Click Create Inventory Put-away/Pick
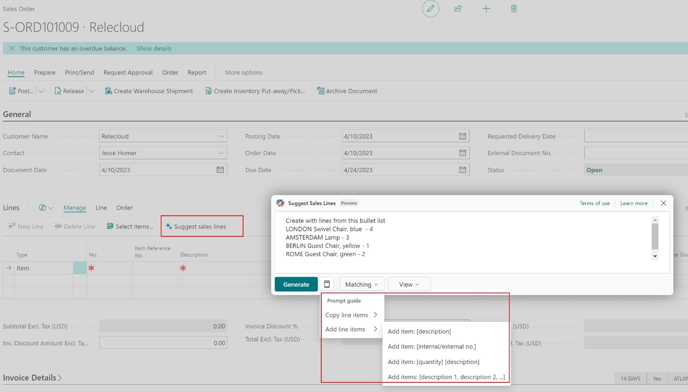688x392 pixels. pos(255,91)
